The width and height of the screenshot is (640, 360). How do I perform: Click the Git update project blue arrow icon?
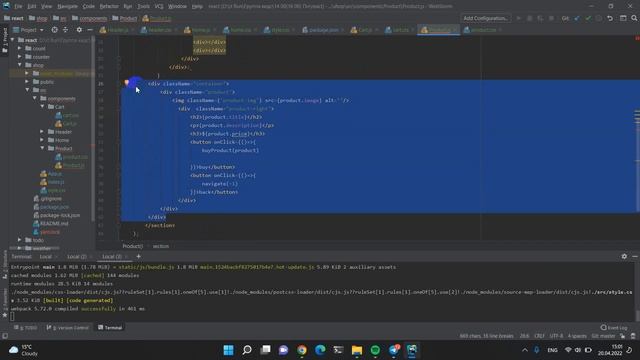click(x=577, y=18)
